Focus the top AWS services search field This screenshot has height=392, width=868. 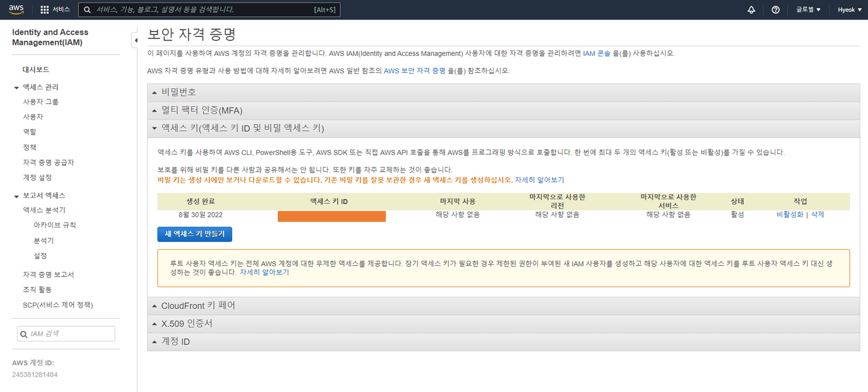(x=209, y=10)
